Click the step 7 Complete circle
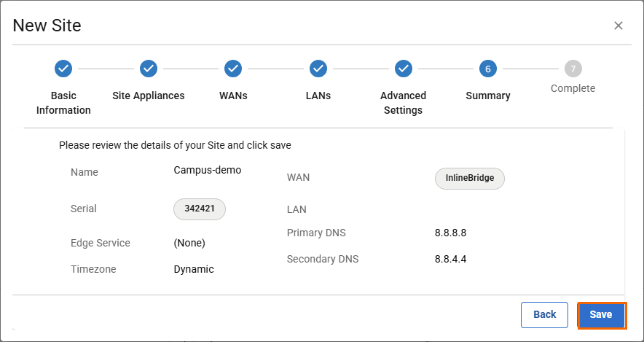This screenshot has height=342, width=644. 573,69
